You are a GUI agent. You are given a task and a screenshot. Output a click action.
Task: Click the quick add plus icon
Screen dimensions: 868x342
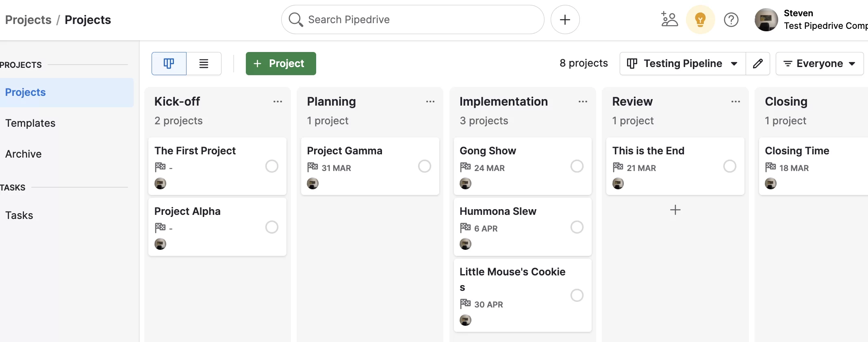(565, 19)
